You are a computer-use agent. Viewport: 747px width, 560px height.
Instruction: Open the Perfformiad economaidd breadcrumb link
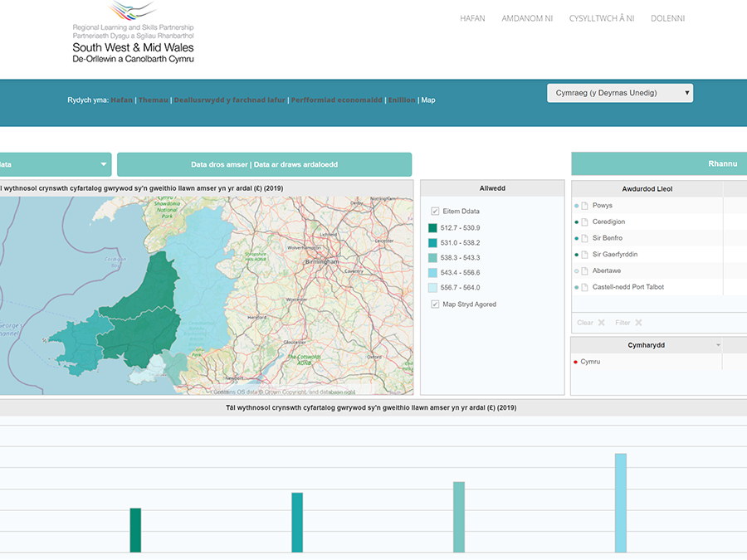(x=336, y=100)
